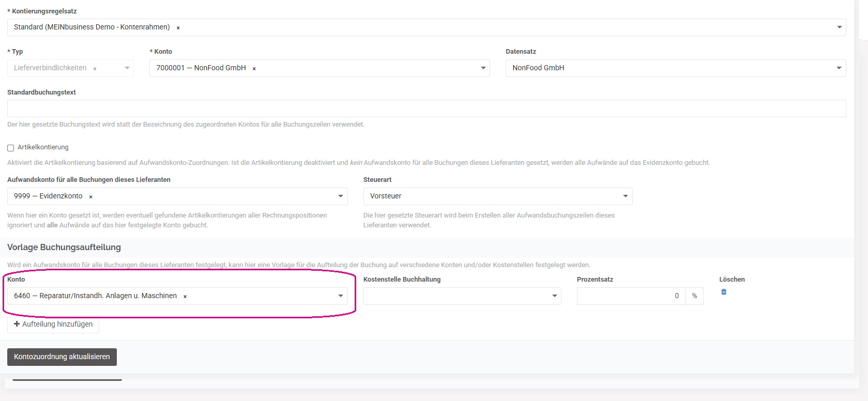
Task: Focus the Standardbuchungstext input field
Action: click(x=427, y=109)
